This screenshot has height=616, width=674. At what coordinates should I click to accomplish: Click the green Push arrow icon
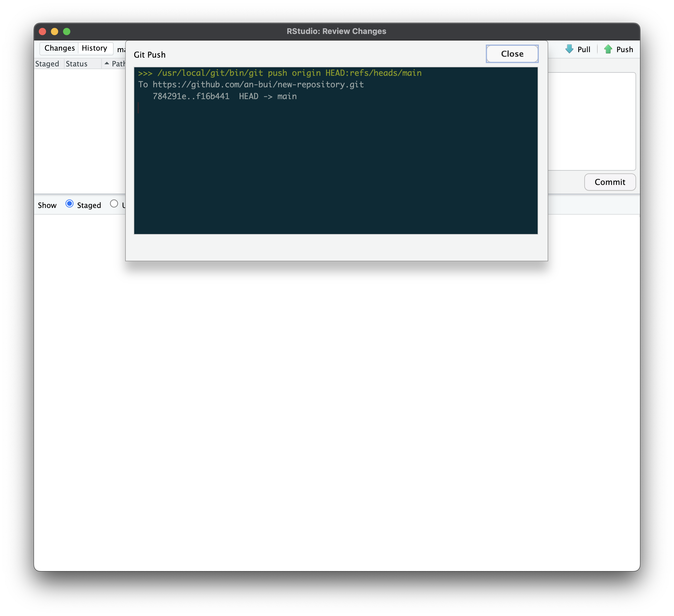coord(608,49)
